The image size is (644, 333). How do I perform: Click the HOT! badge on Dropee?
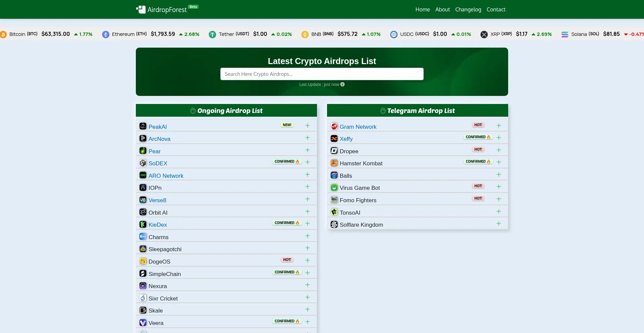point(478,149)
